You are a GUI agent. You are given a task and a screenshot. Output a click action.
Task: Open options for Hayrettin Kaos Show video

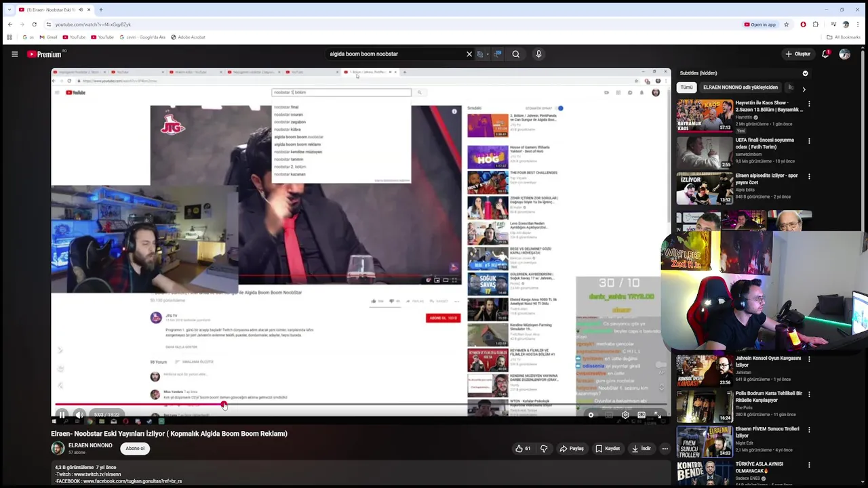[809, 104]
